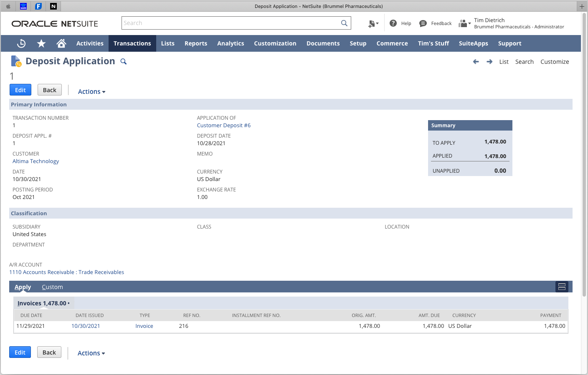Click the Classification section header
588x375 pixels.
tap(291, 213)
